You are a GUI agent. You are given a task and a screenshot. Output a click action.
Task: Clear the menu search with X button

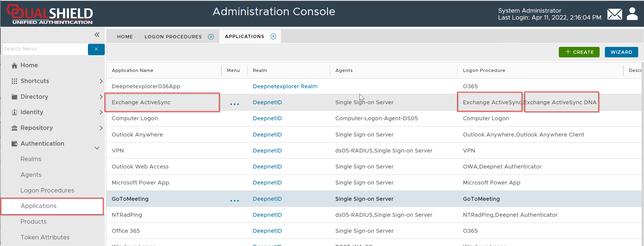[x=96, y=49]
